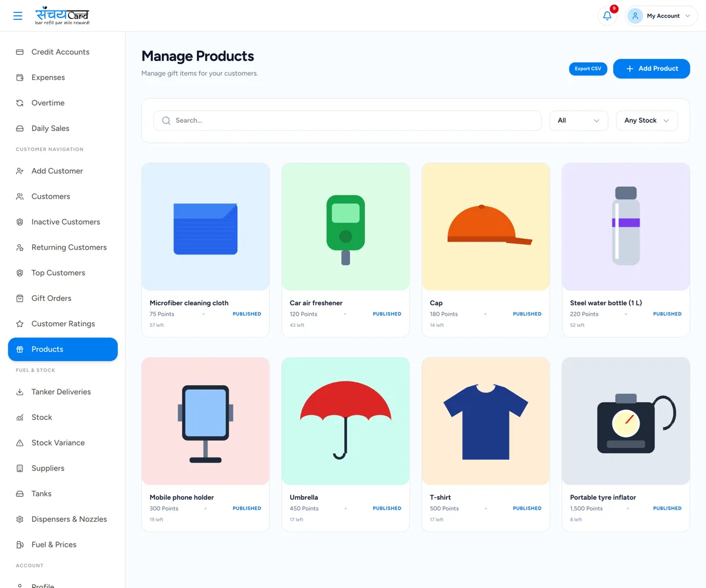Click the Tanker Deliveries download icon
Viewport: 706px width, 588px height.
click(x=19, y=392)
